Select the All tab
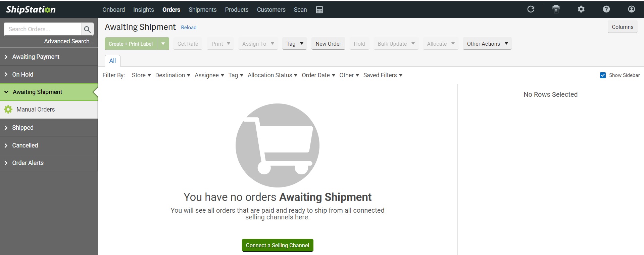 click(x=112, y=61)
